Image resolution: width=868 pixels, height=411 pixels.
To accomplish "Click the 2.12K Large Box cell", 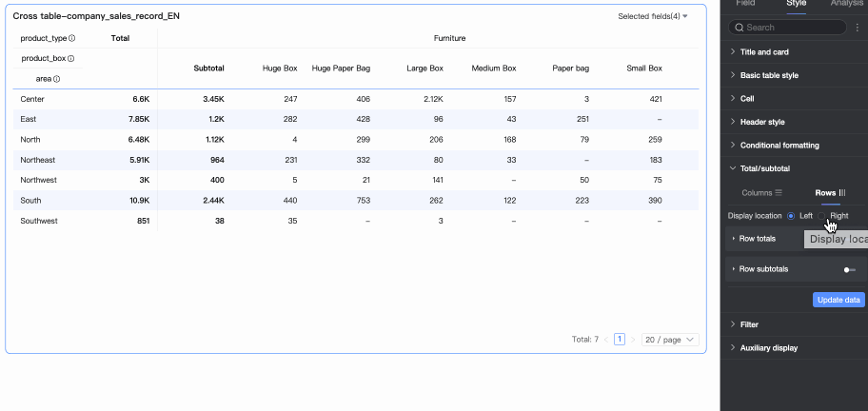I will pos(432,99).
